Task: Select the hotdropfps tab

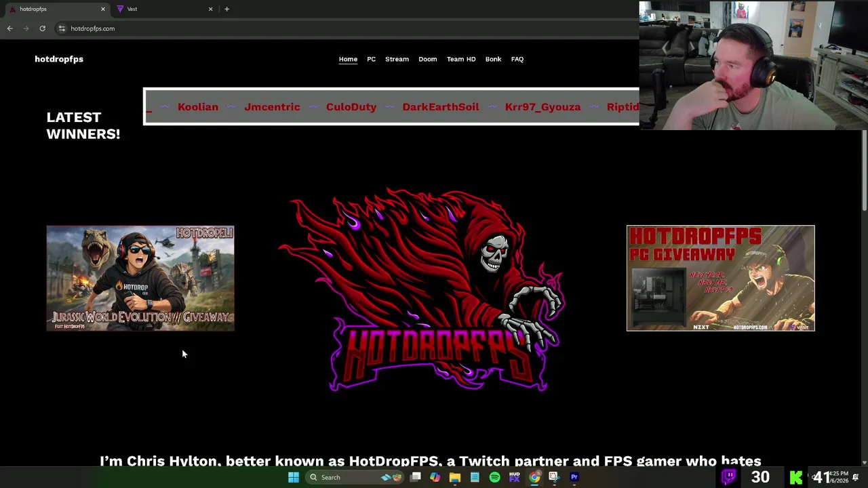Action: pyautogui.click(x=56, y=9)
